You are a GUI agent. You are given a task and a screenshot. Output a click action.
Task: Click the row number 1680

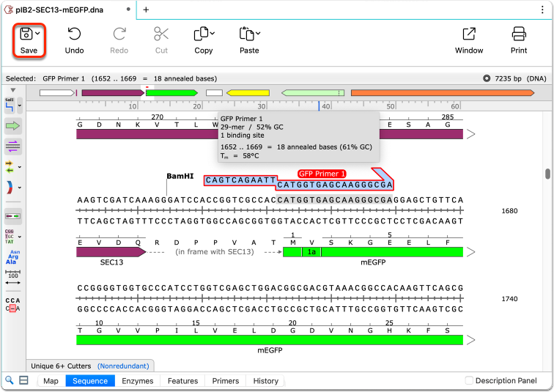click(509, 211)
